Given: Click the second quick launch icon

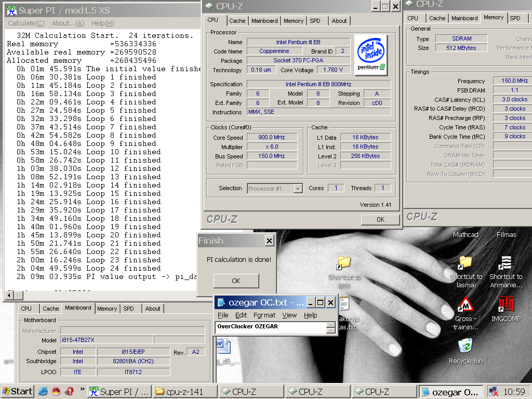Looking at the screenshot, I should 56,391.
